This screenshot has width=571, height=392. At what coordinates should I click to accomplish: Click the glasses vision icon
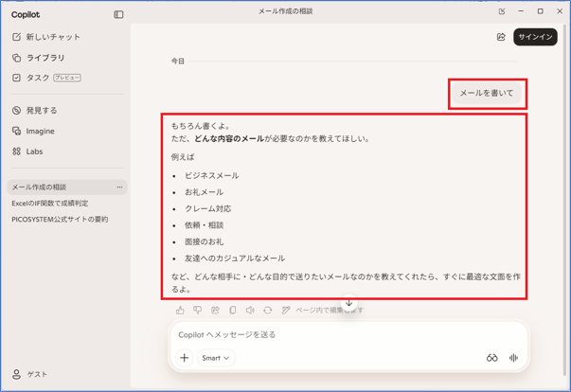click(x=492, y=358)
